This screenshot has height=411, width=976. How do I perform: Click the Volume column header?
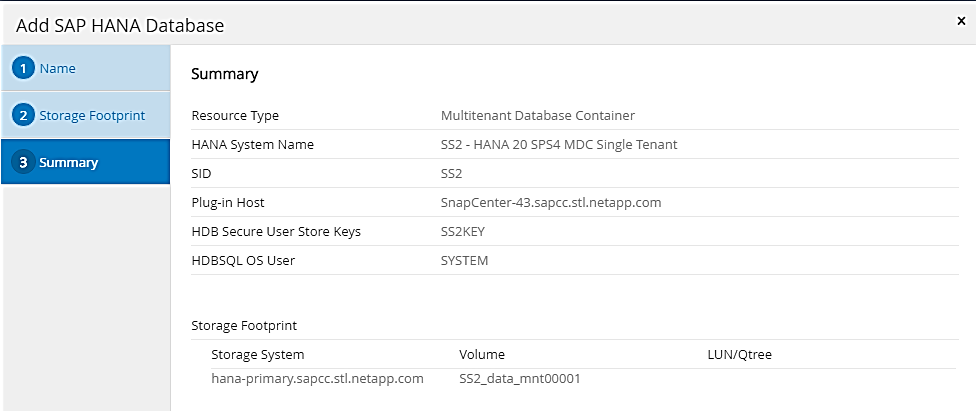pos(482,355)
